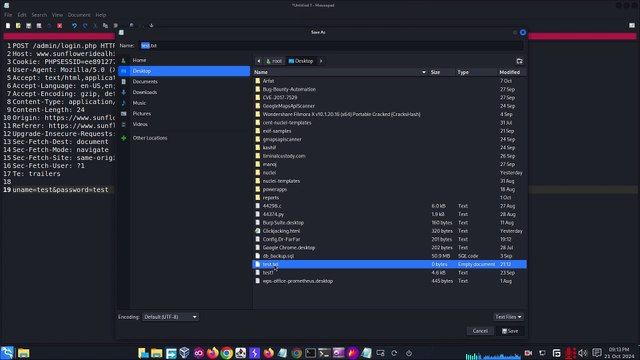Launch the first Firefox icon in taskbar
Image resolution: width=640 pixels, height=360 pixels.
coord(213,353)
